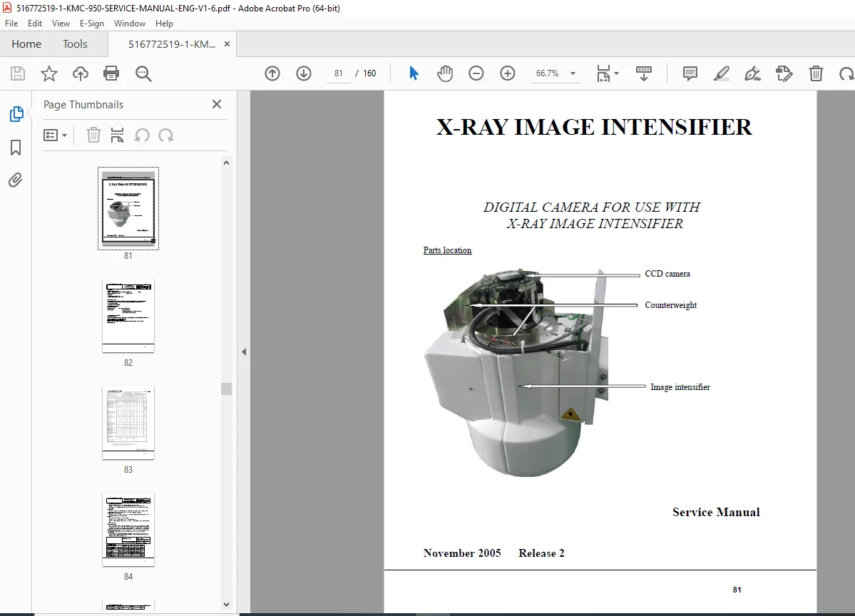Click the fit page width icon
855x616 pixels.
point(603,73)
